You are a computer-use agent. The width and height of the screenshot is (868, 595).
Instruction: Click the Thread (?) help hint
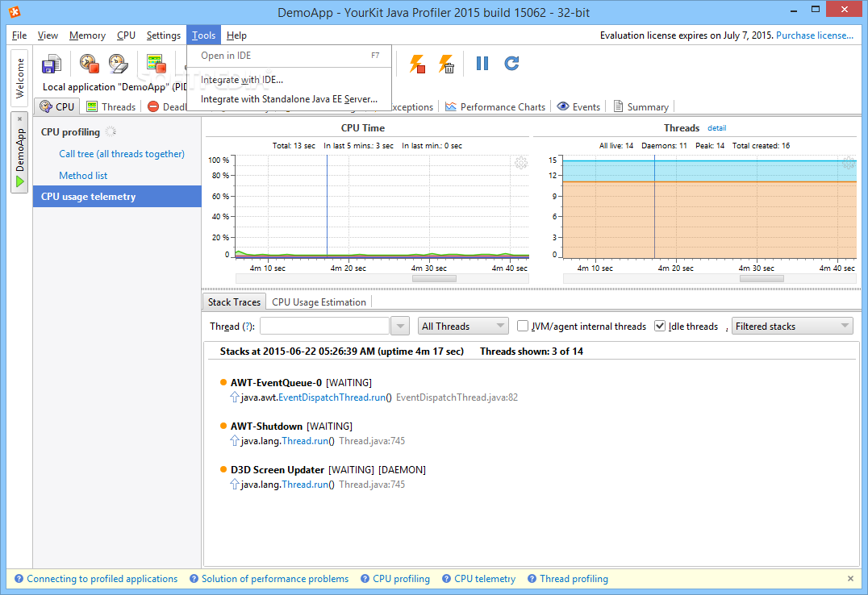[x=248, y=327]
